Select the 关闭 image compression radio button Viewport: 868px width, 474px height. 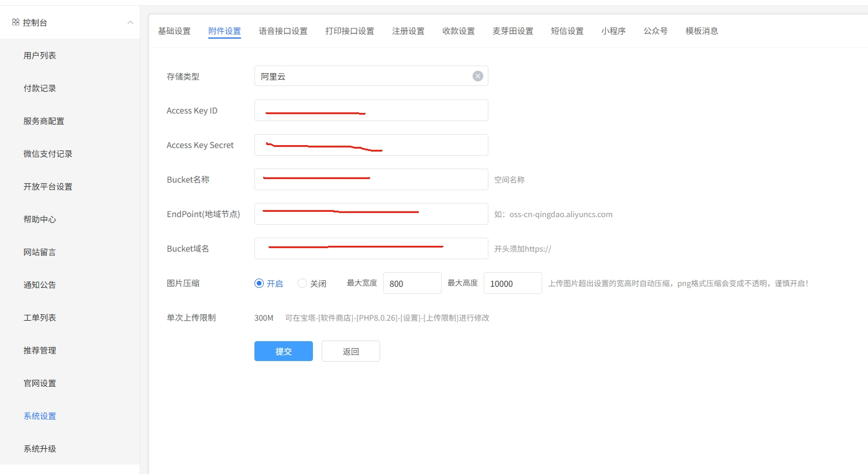[x=302, y=283]
